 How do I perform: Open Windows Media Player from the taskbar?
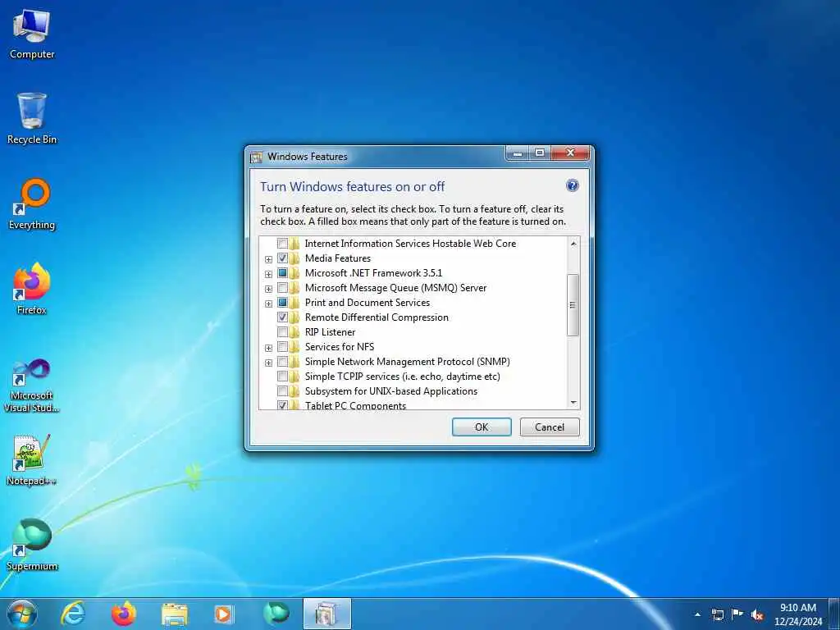point(223,614)
